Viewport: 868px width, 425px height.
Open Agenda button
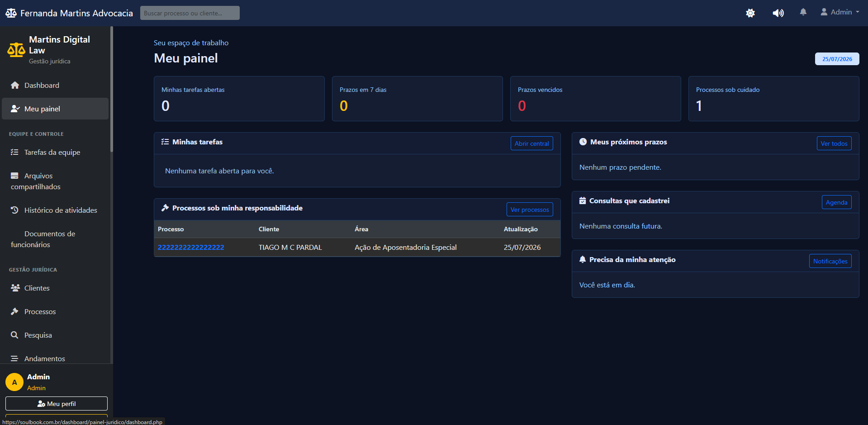[836, 202]
